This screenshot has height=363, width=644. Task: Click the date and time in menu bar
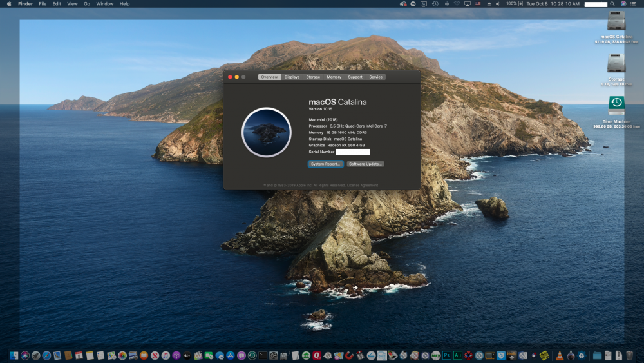(x=553, y=4)
